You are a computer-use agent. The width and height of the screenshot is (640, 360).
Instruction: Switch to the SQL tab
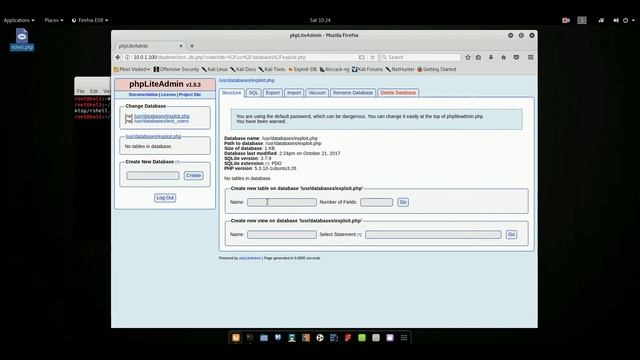click(x=253, y=93)
